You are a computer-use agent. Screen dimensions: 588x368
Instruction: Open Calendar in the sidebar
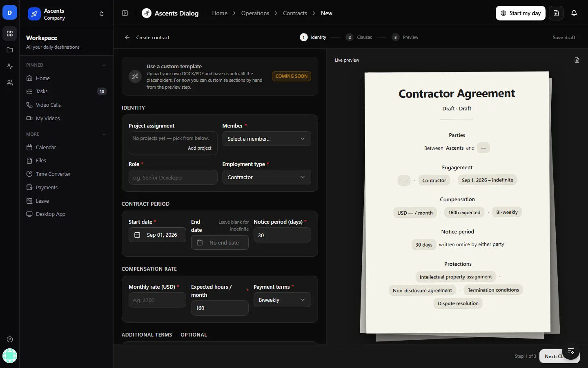tap(66, 147)
